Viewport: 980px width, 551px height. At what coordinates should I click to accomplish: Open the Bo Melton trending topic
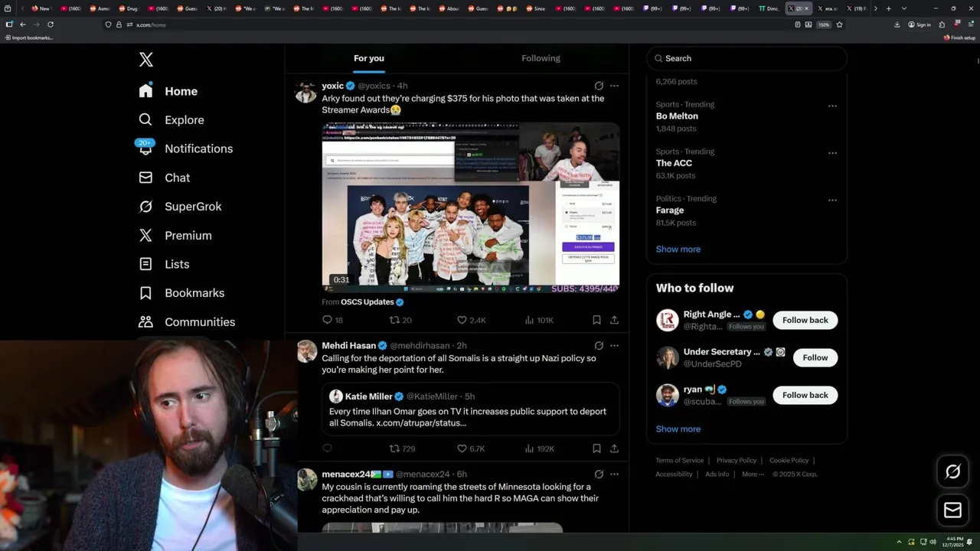point(677,116)
